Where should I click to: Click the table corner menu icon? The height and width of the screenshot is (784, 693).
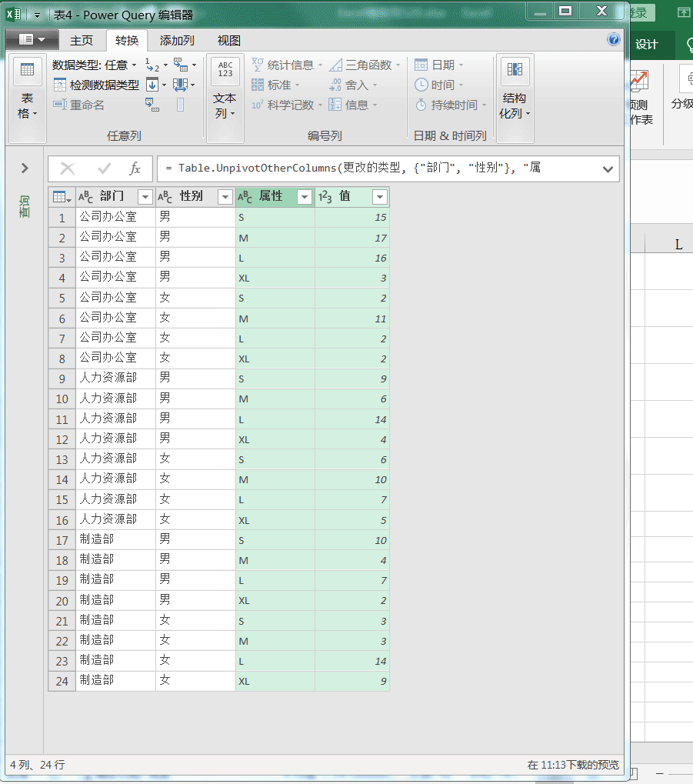pyautogui.click(x=62, y=197)
